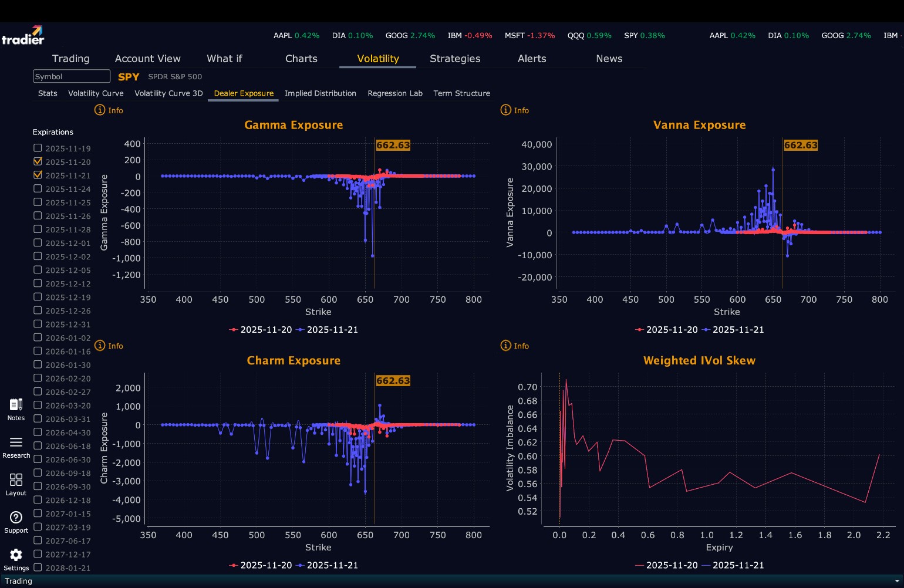The width and height of the screenshot is (904, 588).
Task: Go to the Charts tab
Action: pyautogui.click(x=301, y=59)
